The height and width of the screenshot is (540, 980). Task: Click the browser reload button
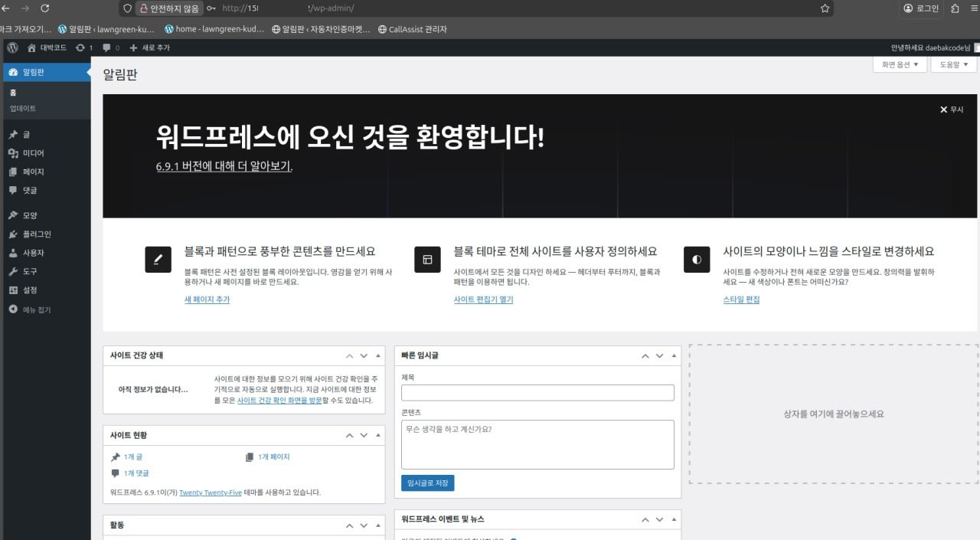pos(44,8)
